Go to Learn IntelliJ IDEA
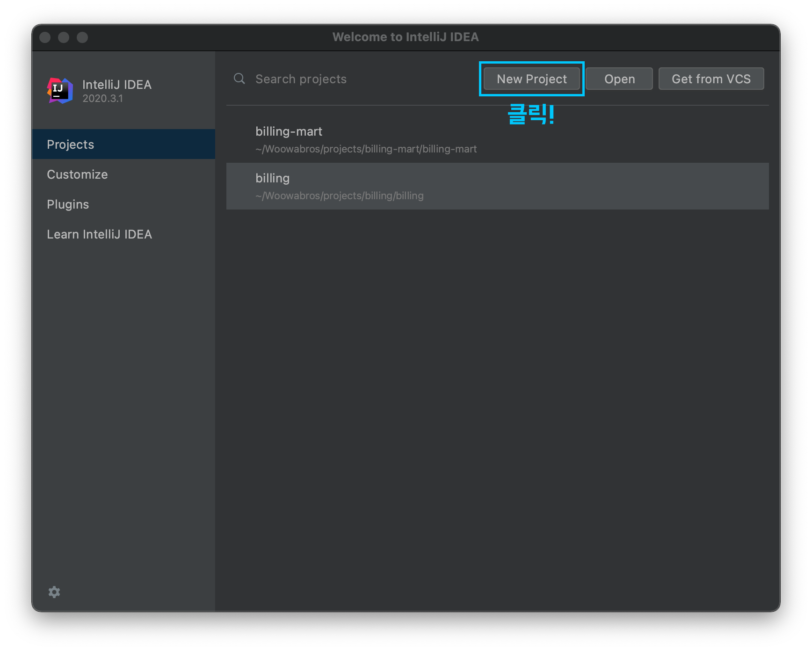 (99, 234)
